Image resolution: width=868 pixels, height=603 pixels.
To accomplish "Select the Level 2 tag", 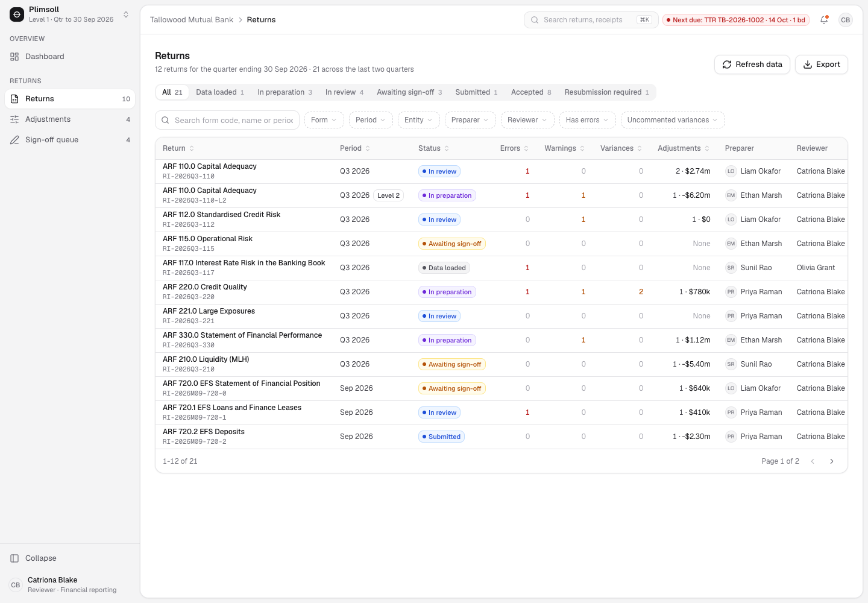I will [389, 195].
